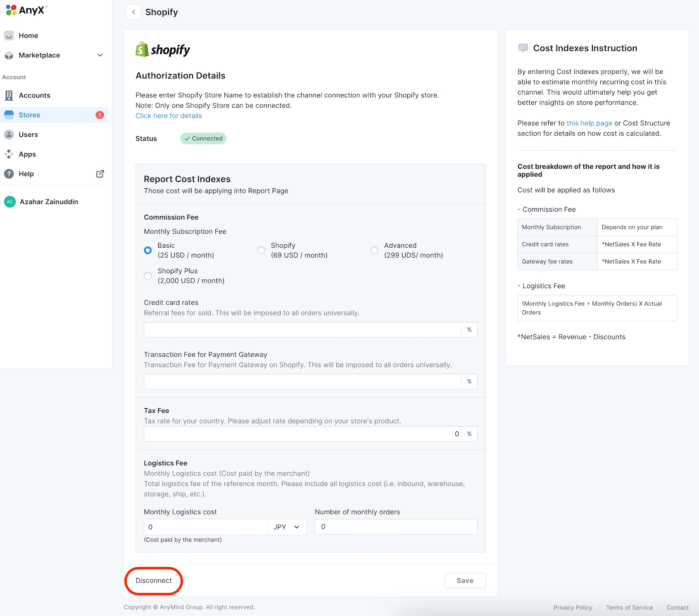
Task: Click the Apps diamond icon
Action: point(9,154)
